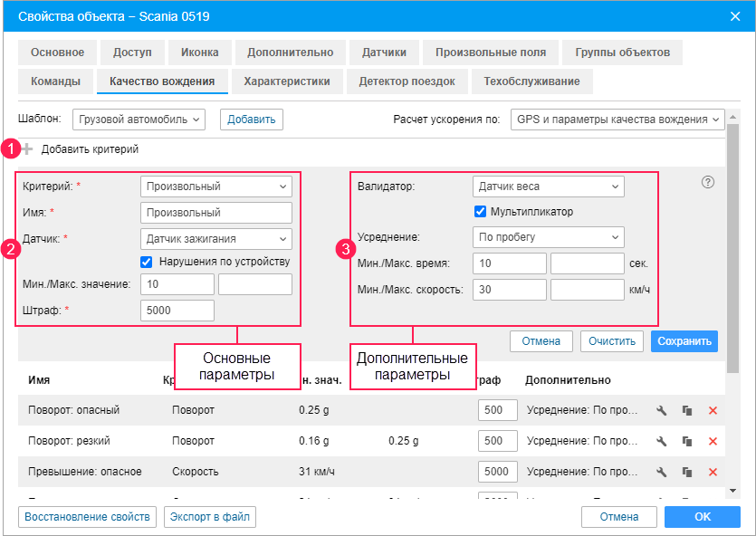Click the plus icon to add criterion
Viewport: 756px width, 536px height.
click(27, 149)
